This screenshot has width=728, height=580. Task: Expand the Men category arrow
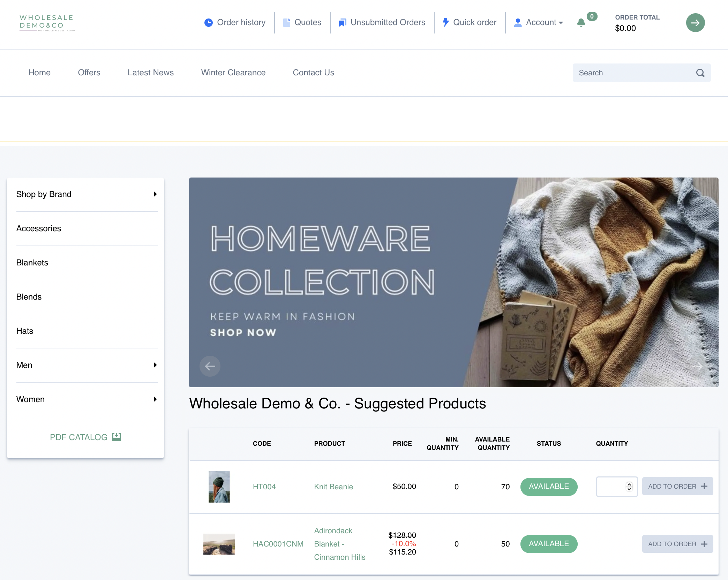coord(155,365)
